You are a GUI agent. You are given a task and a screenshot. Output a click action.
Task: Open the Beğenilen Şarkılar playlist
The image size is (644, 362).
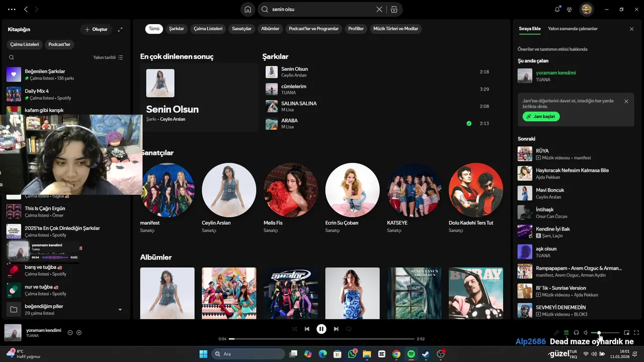tap(65, 74)
